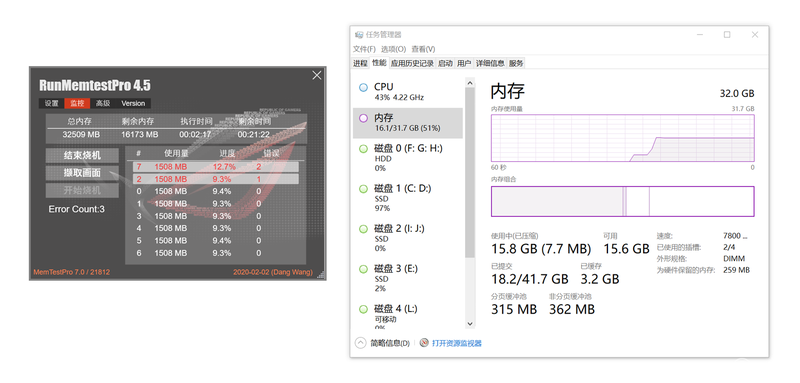Click the scrollbar down arrow in sidebar
The image size is (800, 383).
coord(469,324)
